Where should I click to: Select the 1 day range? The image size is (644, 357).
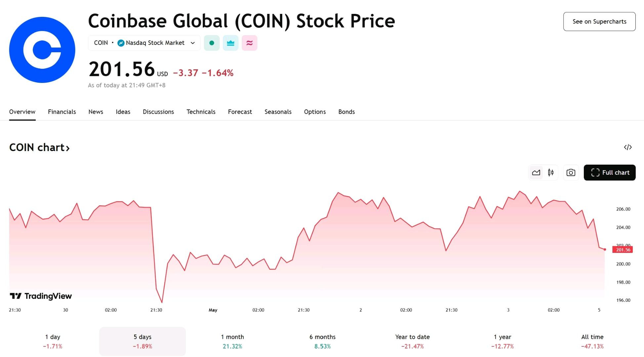pos(53,341)
